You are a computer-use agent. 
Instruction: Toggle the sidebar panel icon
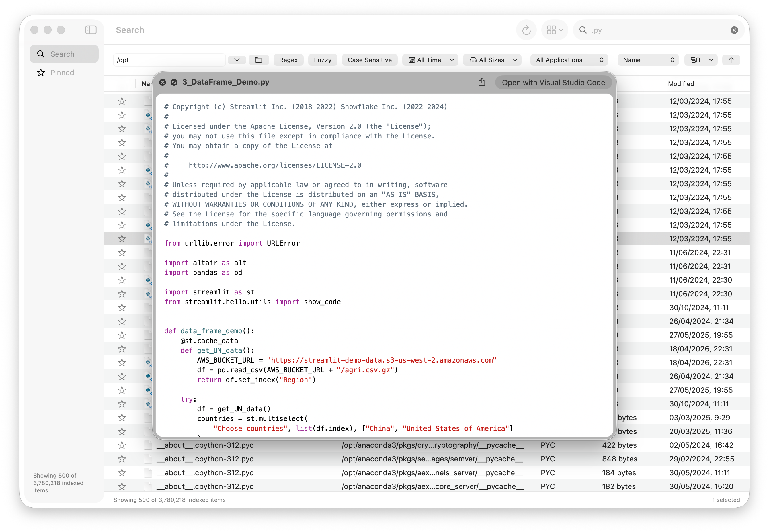point(91,30)
